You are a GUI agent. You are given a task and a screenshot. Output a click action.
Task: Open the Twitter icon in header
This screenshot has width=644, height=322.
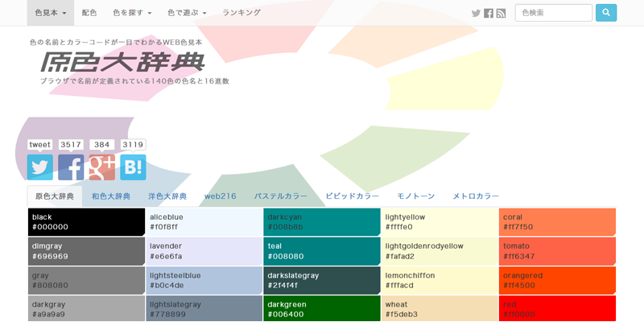pos(476,13)
